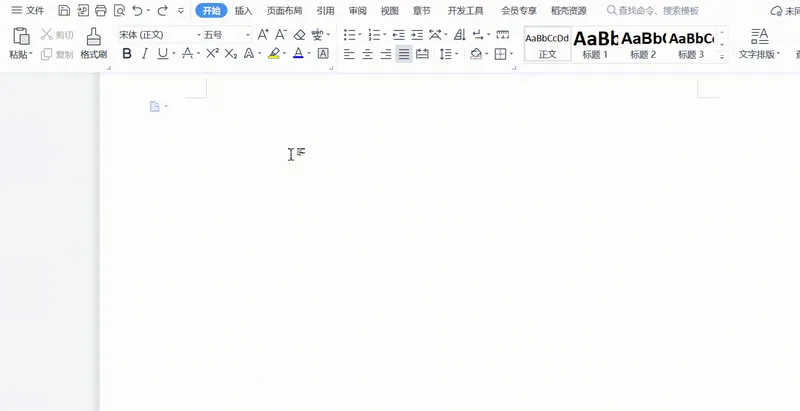The height and width of the screenshot is (411, 800).
Task: Toggle align left paragraph
Action: pyautogui.click(x=349, y=54)
